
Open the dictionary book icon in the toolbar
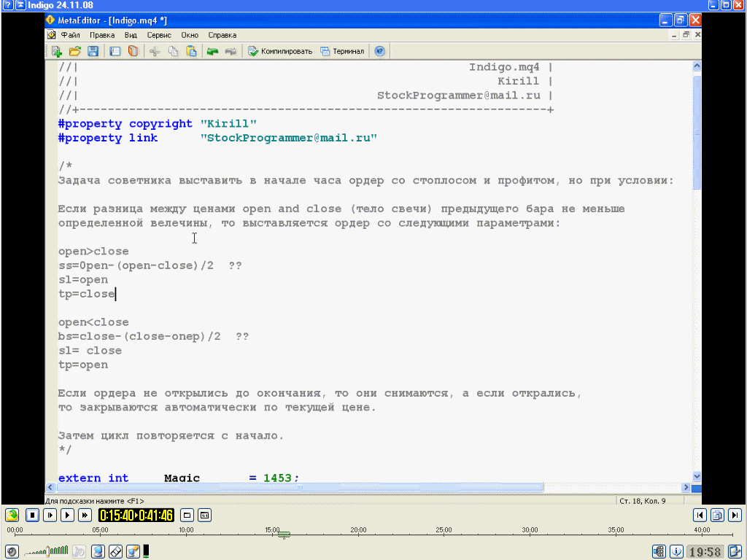click(133, 51)
